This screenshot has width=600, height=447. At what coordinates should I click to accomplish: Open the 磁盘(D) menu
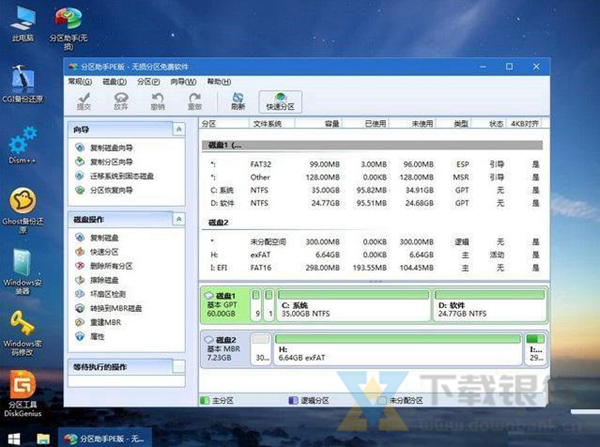coord(114,82)
